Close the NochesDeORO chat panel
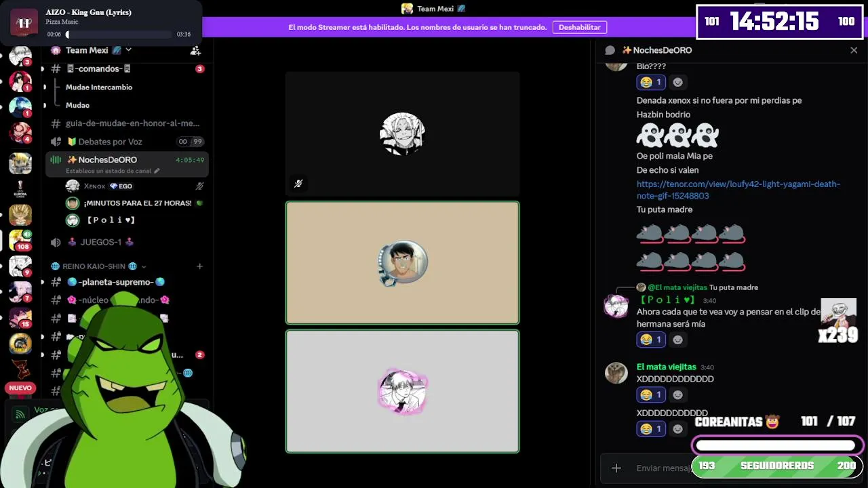The height and width of the screenshot is (488, 868). pos(854,50)
